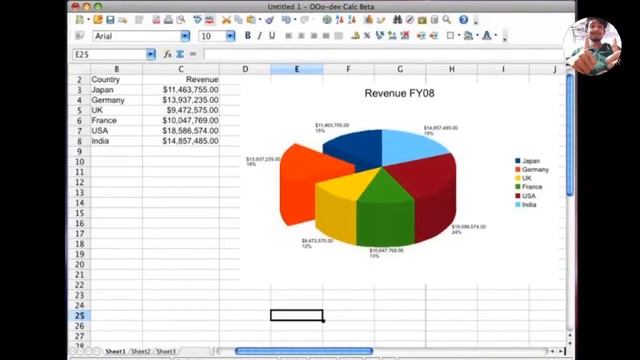Click the Function equals sign icon

click(193, 54)
